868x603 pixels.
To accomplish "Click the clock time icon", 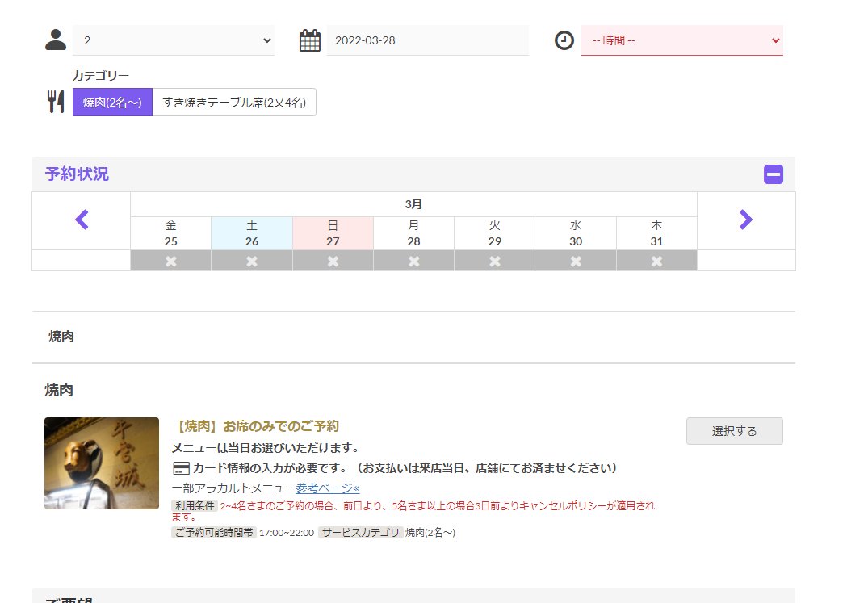I will tap(564, 40).
